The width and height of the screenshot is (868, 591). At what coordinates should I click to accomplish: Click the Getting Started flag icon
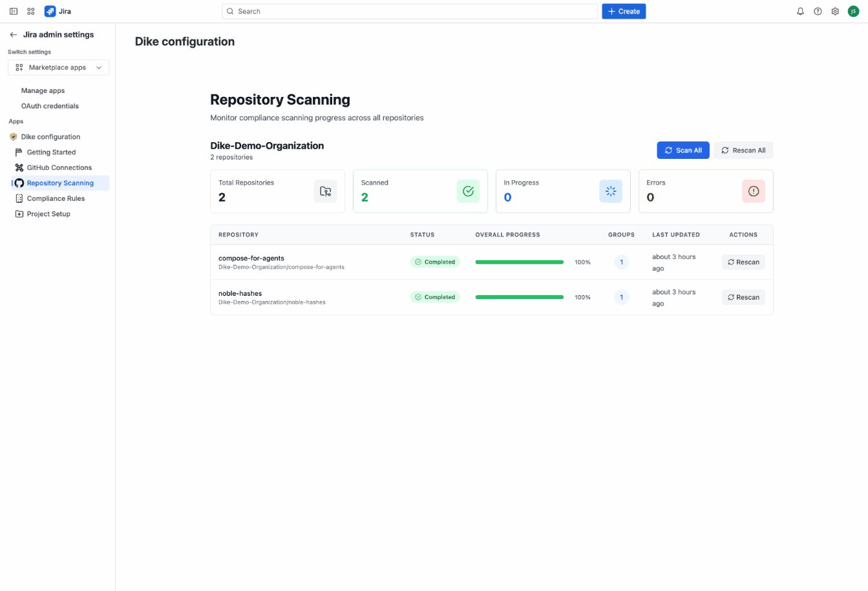click(19, 152)
